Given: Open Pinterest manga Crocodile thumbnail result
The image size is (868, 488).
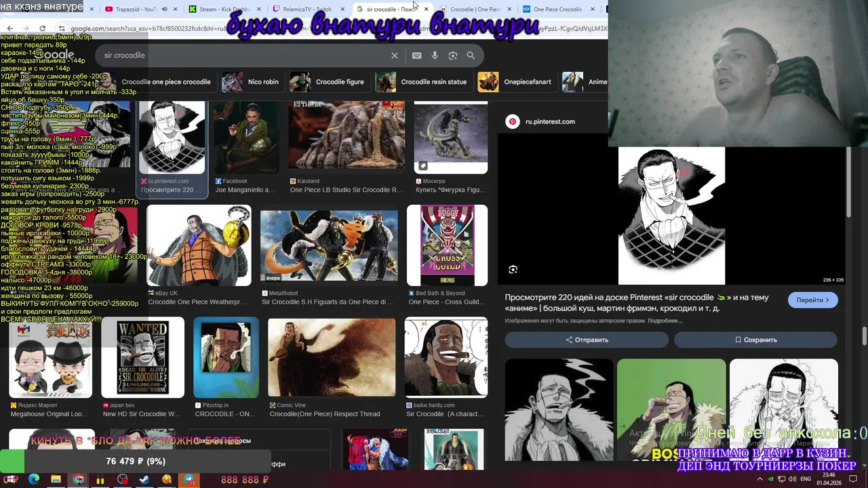Looking at the screenshot, I should pos(172,138).
